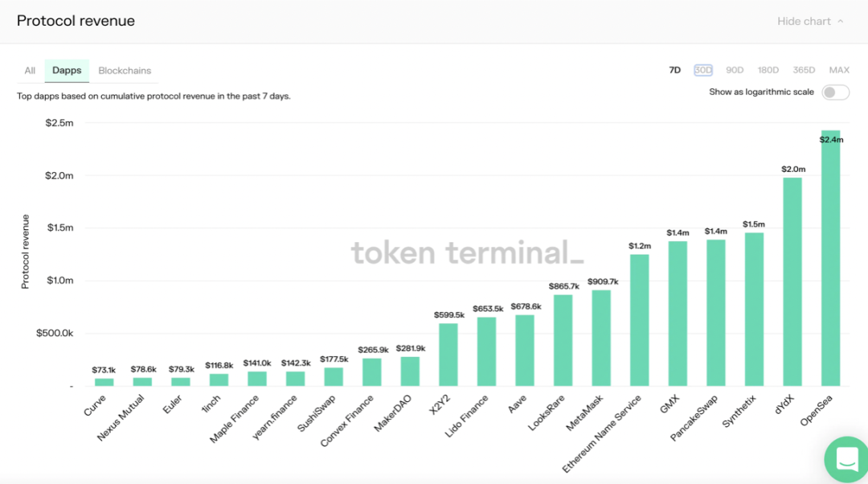868x484 pixels.
Task: Click the $79.3k value label
Action: (x=182, y=369)
